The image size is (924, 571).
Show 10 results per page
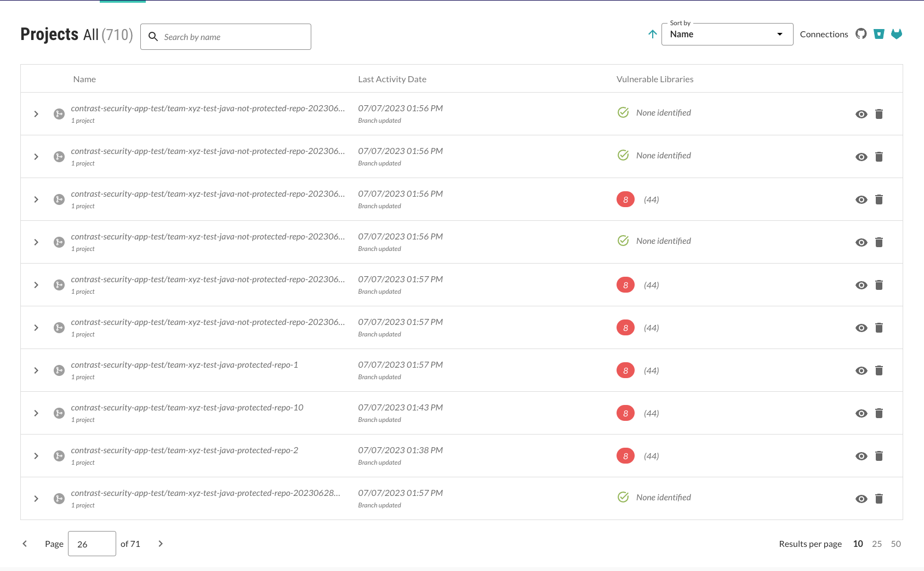tap(858, 544)
